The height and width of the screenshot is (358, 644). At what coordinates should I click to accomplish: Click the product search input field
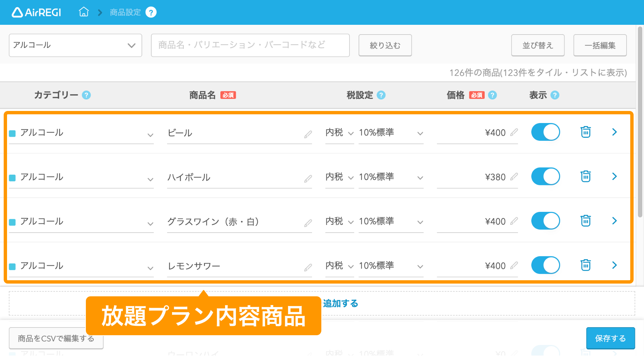[250, 45]
